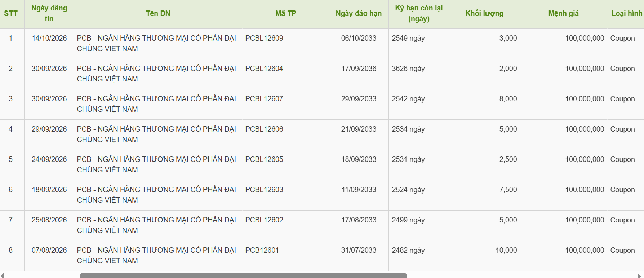Image resolution: width=644 pixels, height=278 pixels.
Task: Select bond code PCB12601
Action: [262, 250]
